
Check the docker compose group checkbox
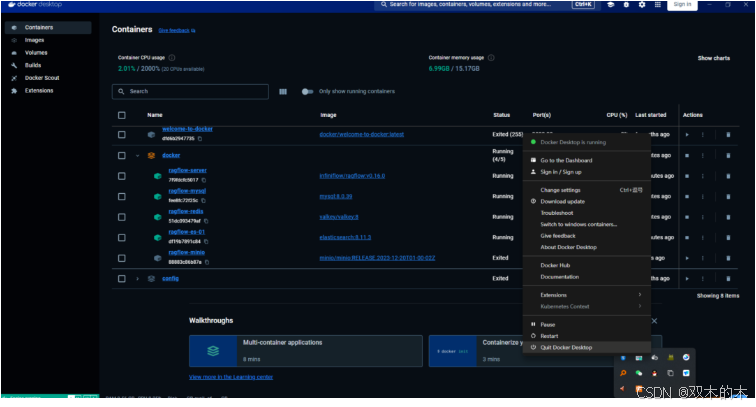(x=122, y=155)
